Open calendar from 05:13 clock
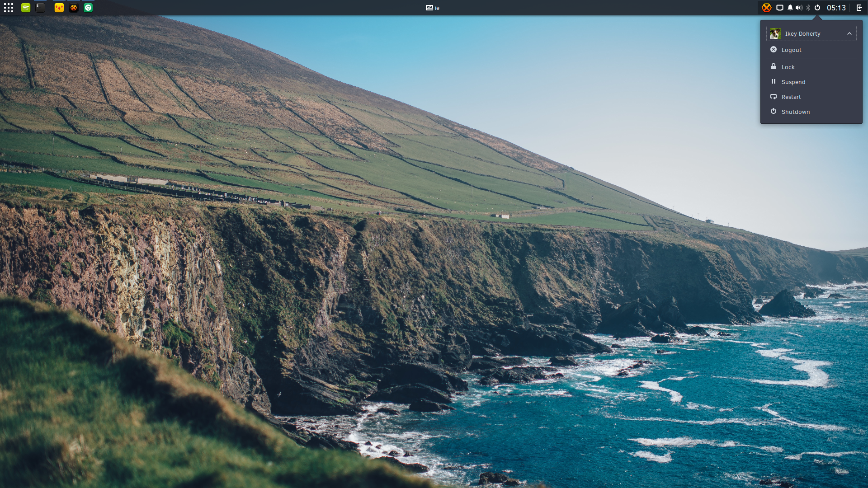 836,8
